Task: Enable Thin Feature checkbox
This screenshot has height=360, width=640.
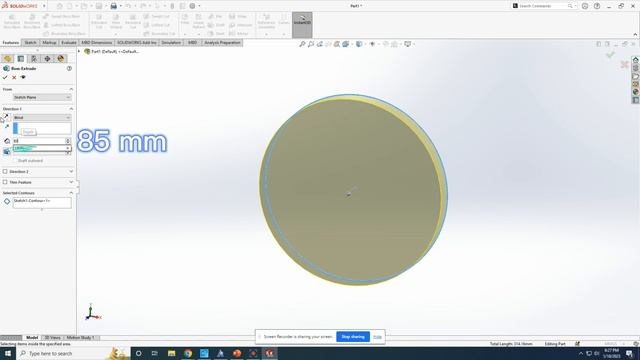Action: click(x=5, y=182)
